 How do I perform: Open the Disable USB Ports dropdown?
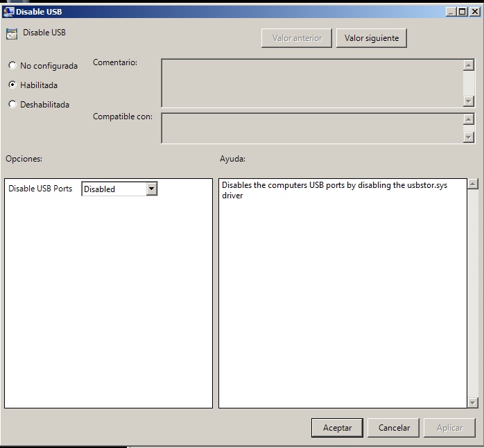click(x=152, y=189)
